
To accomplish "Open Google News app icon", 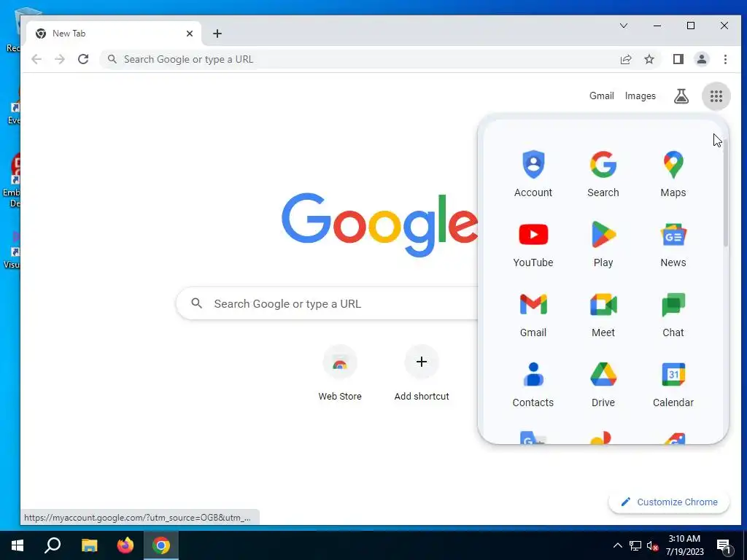I will 673,244.
